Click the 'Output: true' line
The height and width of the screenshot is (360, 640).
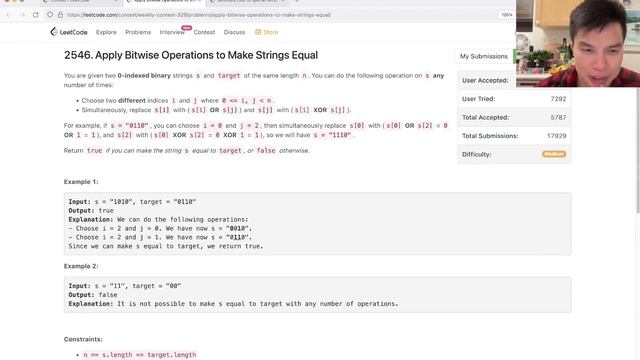(91, 211)
